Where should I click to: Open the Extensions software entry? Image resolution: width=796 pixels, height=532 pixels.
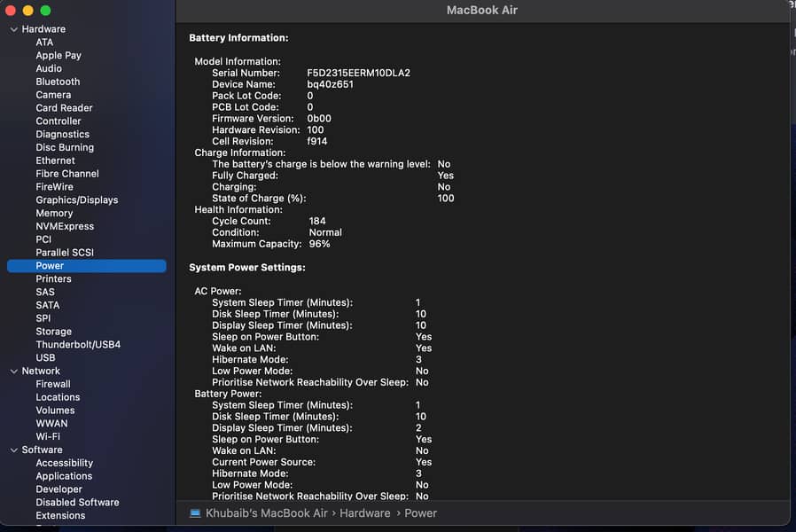[60, 515]
